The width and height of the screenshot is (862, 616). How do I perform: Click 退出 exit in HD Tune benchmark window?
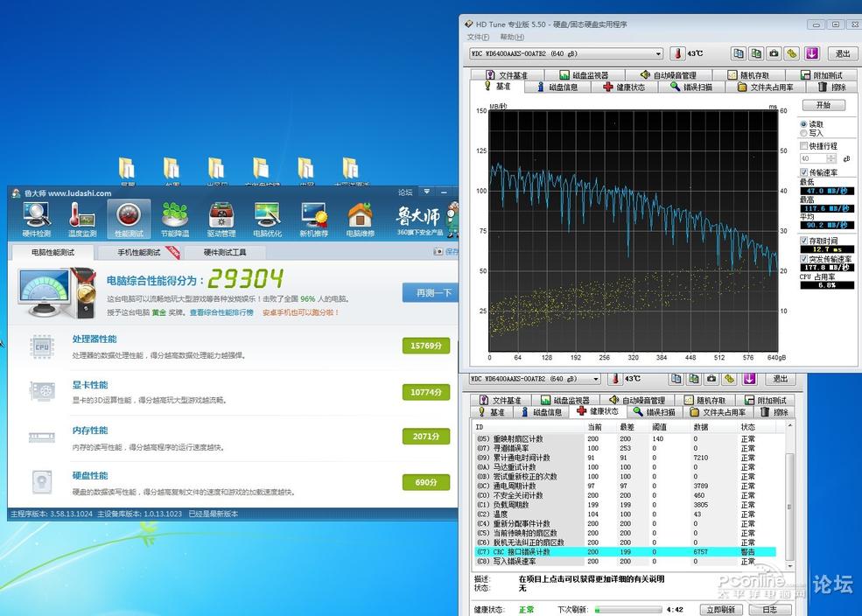click(842, 53)
